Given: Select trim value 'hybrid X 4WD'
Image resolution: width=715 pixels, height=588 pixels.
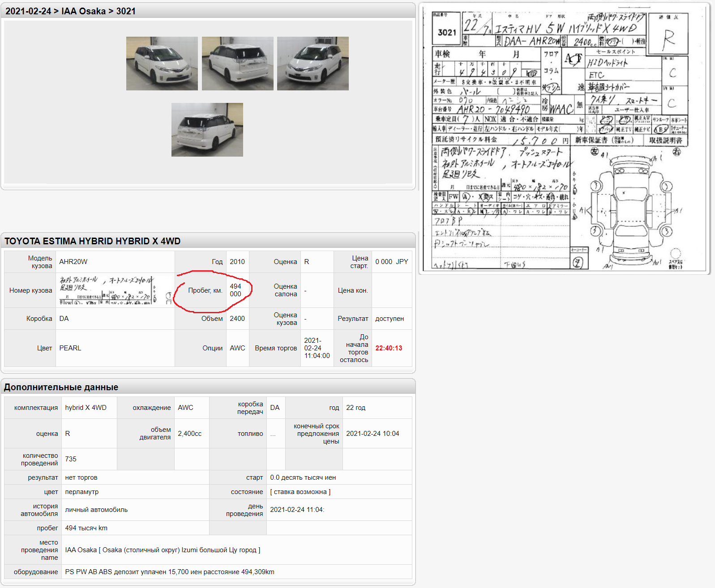Looking at the screenshot, I should pyautogui.click(x=86, y=408).
